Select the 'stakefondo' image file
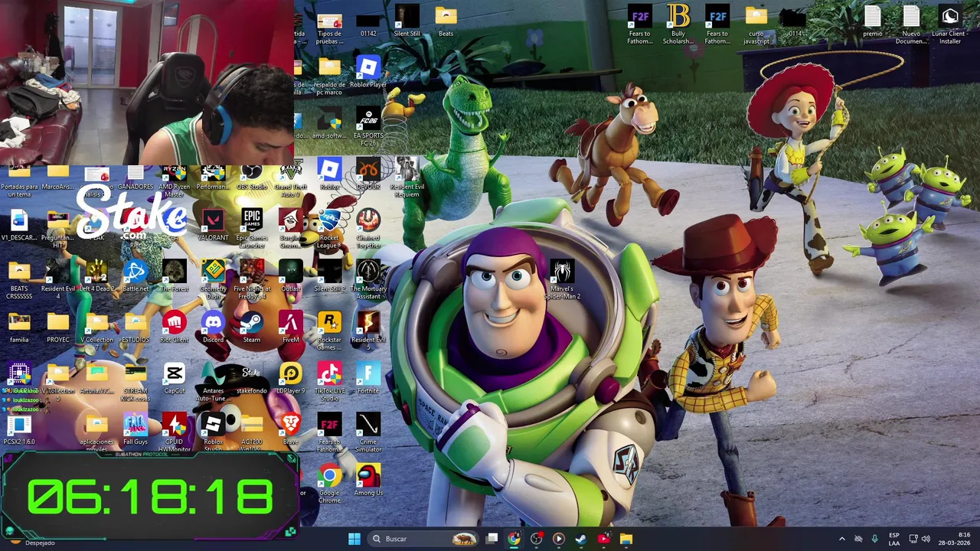980x551 pixels. (x=252, y=379)
